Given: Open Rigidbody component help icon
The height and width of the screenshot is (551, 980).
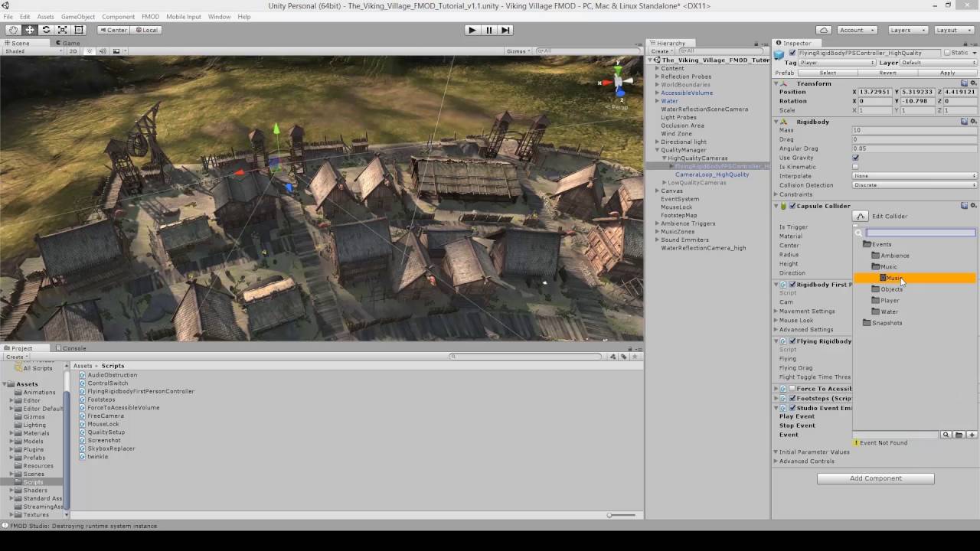Looking at the screenshot, I should 965,122.
